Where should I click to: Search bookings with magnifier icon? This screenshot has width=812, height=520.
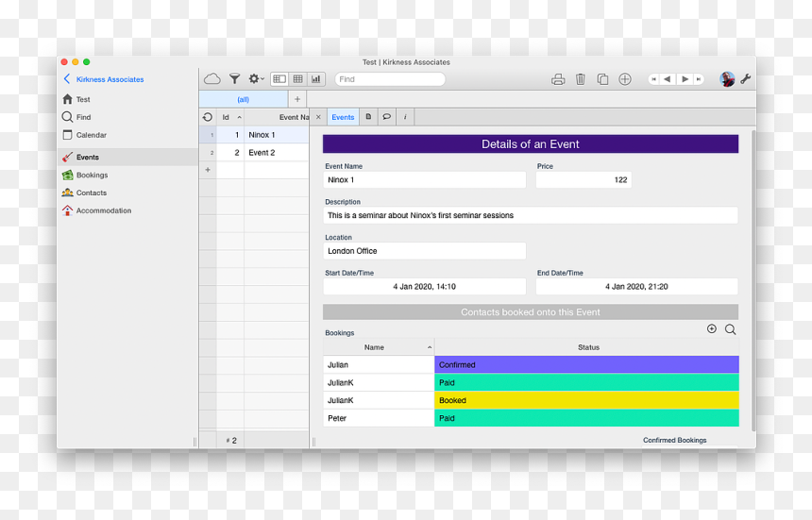[730, 329]
